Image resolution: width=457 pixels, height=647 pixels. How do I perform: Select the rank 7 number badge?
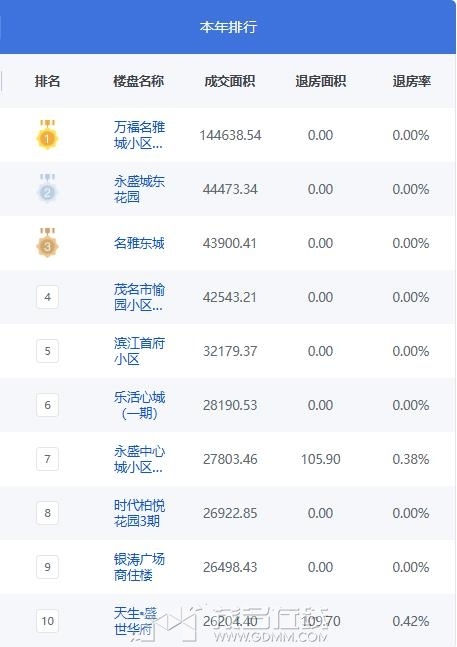click(x=47, y=459)
